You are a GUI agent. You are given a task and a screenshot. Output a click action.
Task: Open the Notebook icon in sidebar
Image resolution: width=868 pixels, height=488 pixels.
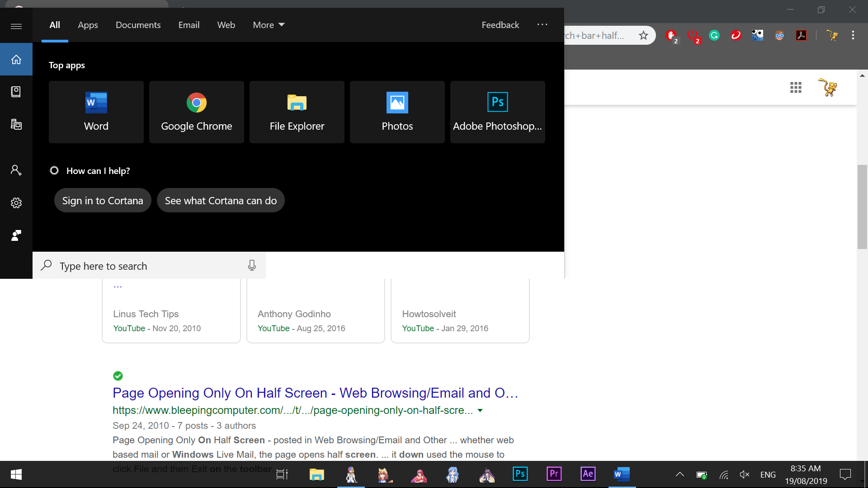click(16, 92)
